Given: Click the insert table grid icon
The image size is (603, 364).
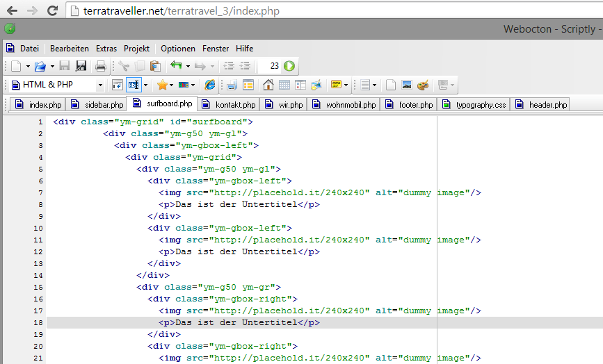Looking at the screenshot, I should pos(284,85).
